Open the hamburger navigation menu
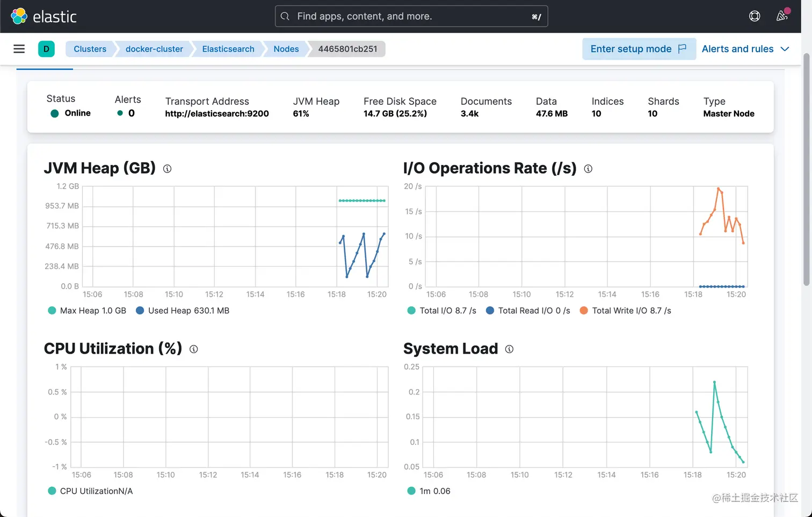 pos(19,49)
